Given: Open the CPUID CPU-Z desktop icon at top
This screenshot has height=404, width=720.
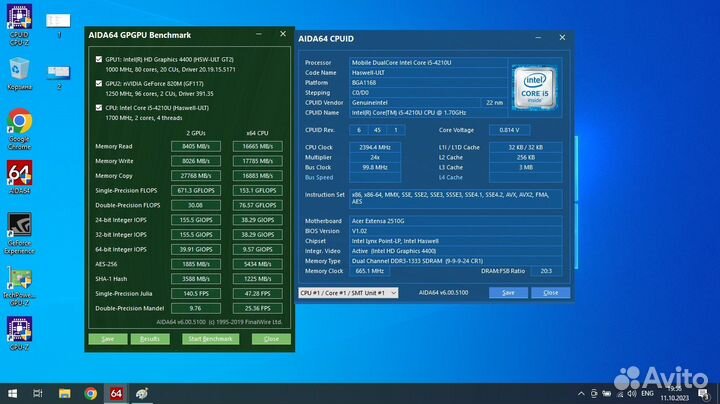Looking at the screenshot, I should (x=19, y=24).
